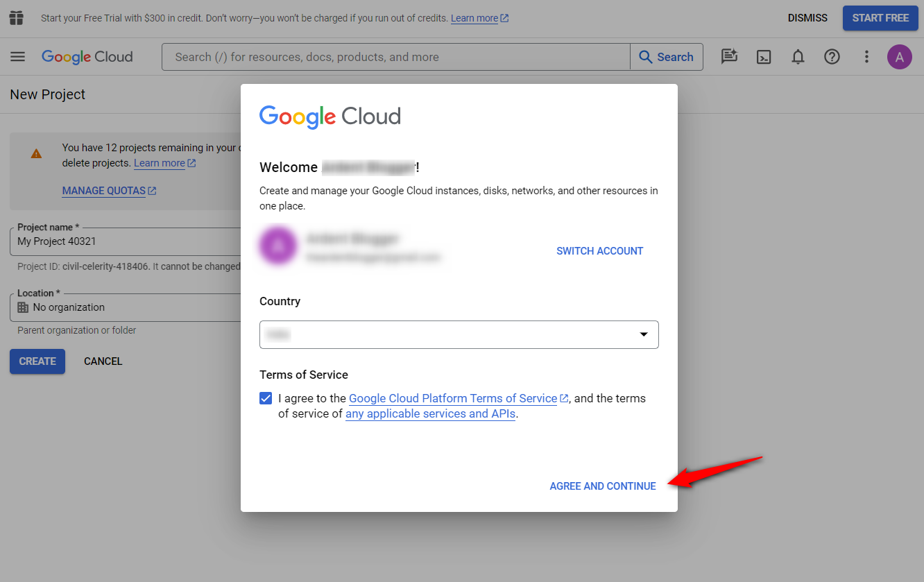Click Agree and Continue
Image resolution: width=924 pixels, height=582 pixels.
603,486
